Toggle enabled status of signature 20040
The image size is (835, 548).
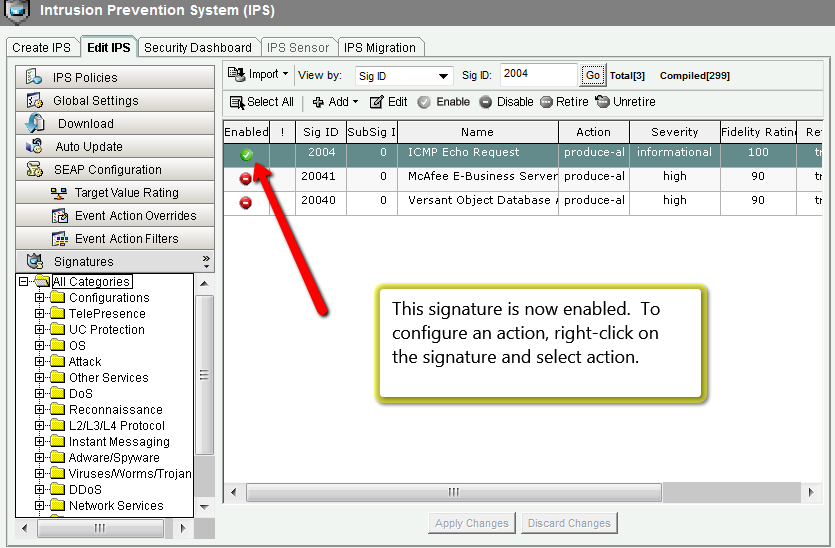(x=246, y=202)
